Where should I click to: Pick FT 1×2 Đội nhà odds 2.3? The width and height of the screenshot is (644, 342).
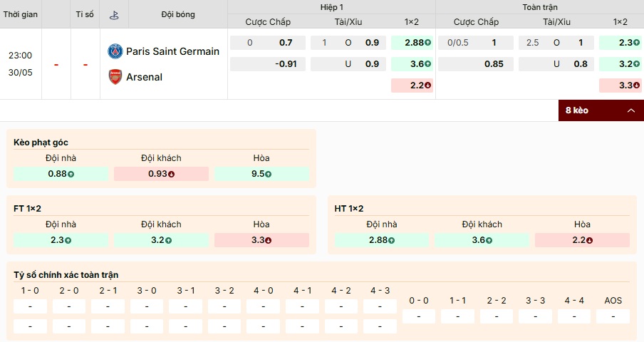[x=61, y=240]
